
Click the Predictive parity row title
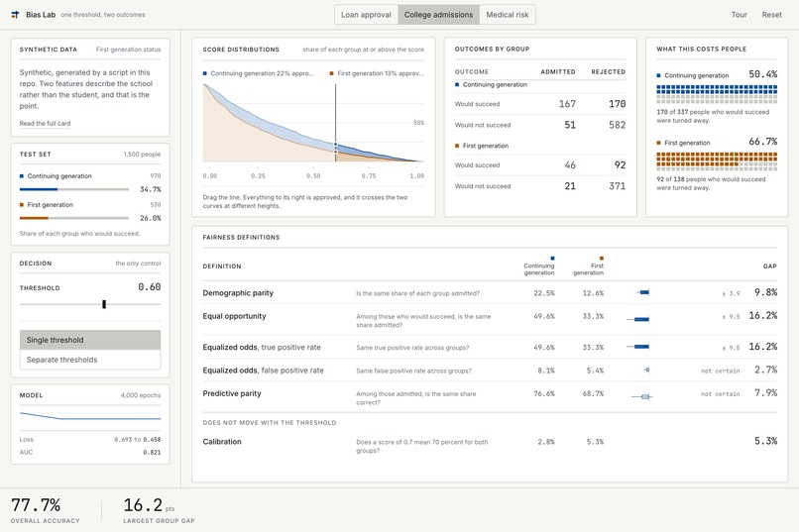232,393
